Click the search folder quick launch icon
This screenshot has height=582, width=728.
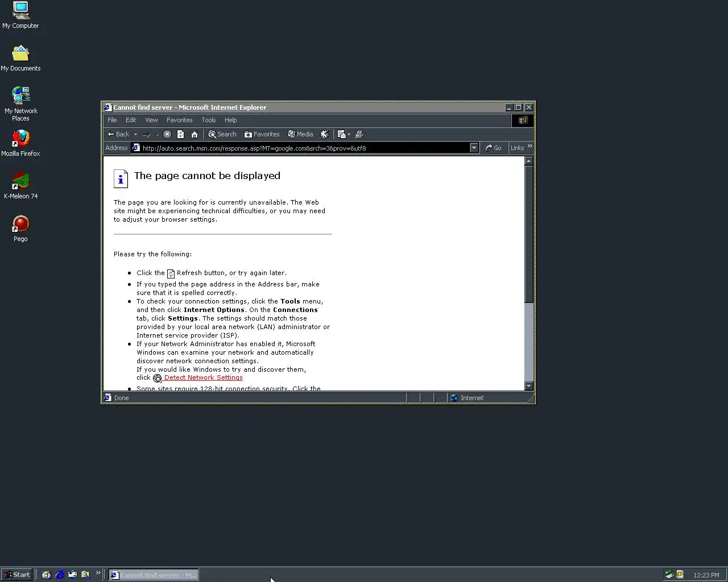[x=85, y=575]
